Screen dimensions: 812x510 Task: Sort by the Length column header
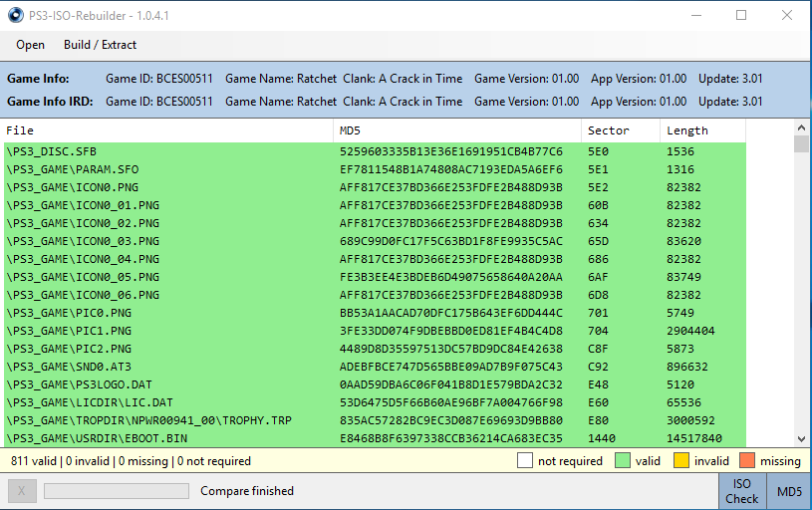tap(702, 131)
